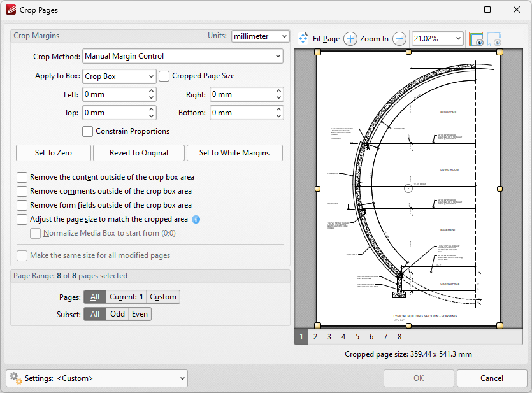Viewport: 532px width, 393px height.
Task: Click Set to White Margins button
Action: pos(234,153)
